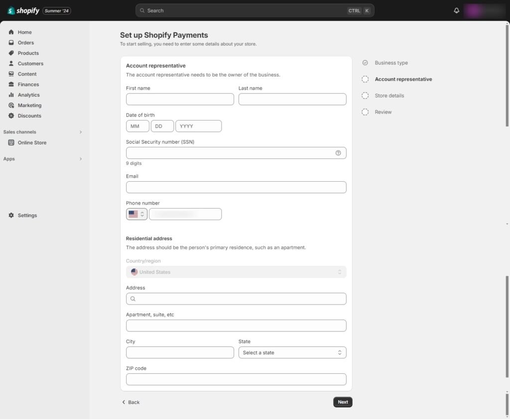Image resolution: width=510 pixels, height=420 pixels.
Task: Click the Email field
Action: pyautogui.click(x=236, y=187)
